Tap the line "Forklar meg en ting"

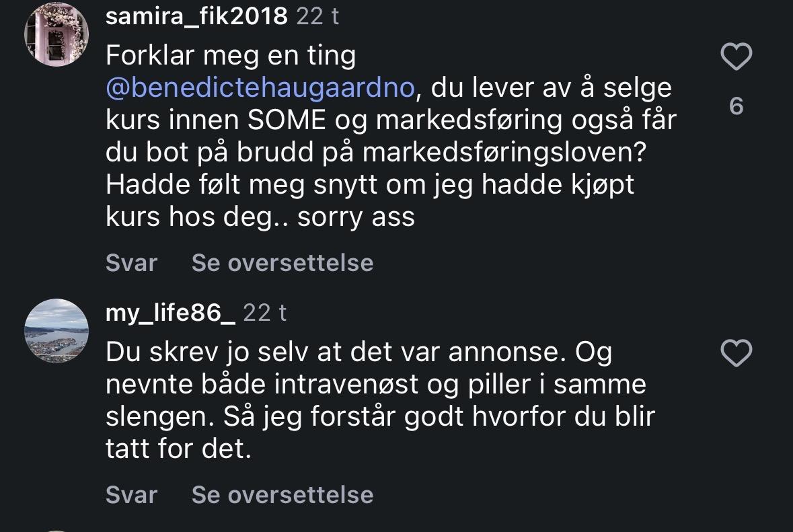(231, 56)
